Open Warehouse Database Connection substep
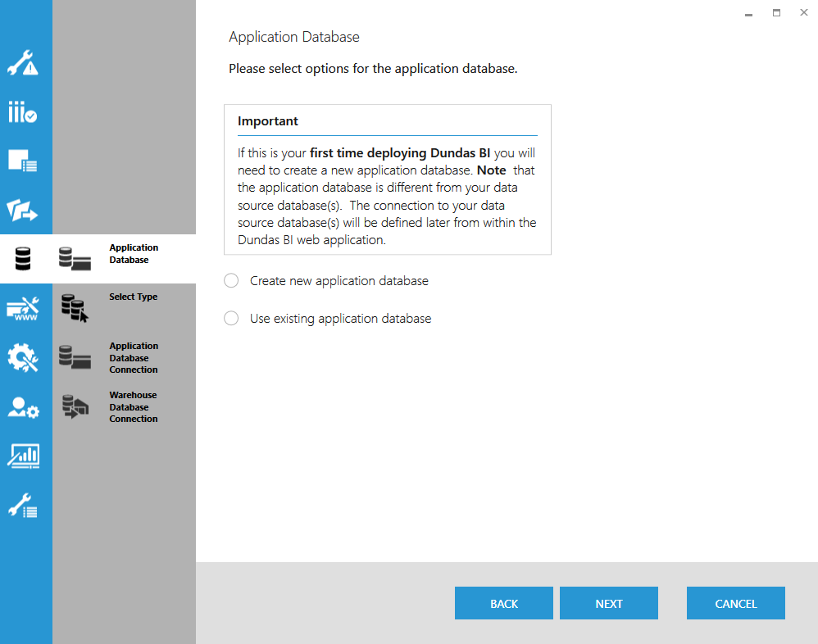The width and height of the screenshot is (818, 644). click(x=133, y=406)
